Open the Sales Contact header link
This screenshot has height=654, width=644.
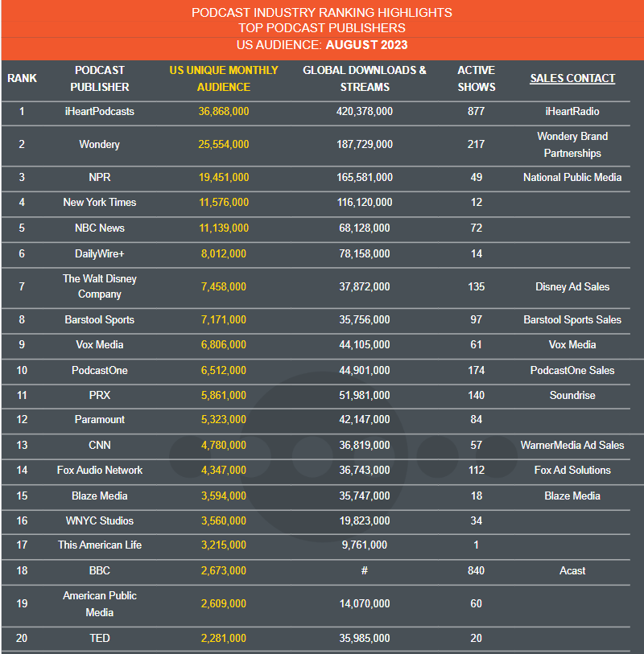pos(572,78)
